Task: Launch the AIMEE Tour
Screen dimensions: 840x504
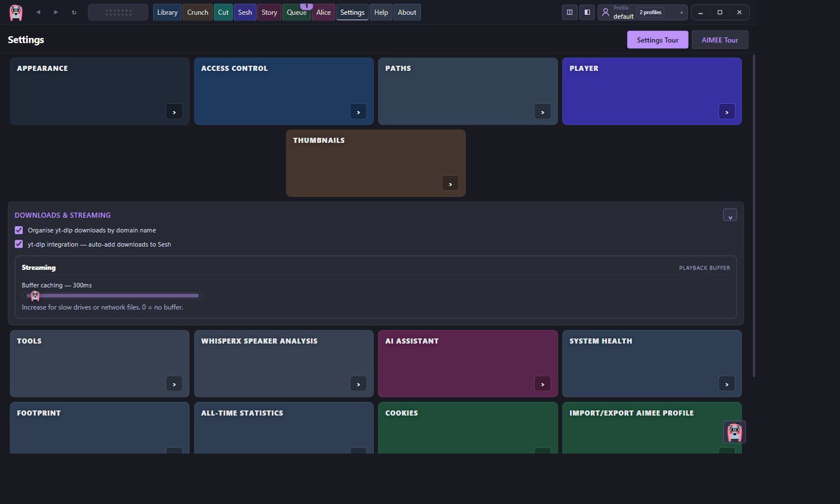Action: (720, 40)
